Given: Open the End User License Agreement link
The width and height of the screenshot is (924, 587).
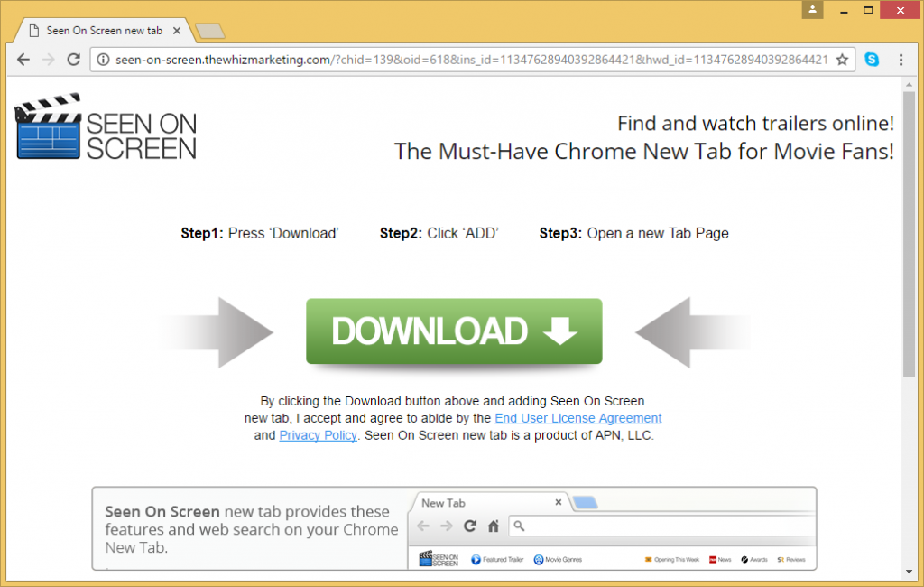Looking at the screenshot, I should (578, 418).
